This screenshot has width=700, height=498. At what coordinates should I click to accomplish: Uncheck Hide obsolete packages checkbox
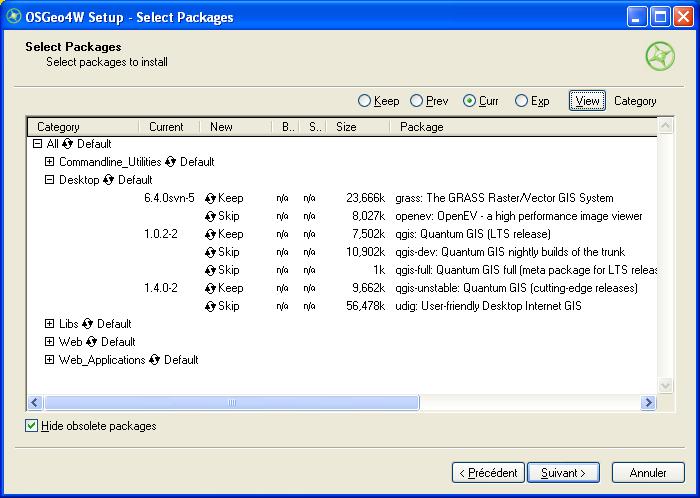tap(33, 426)
